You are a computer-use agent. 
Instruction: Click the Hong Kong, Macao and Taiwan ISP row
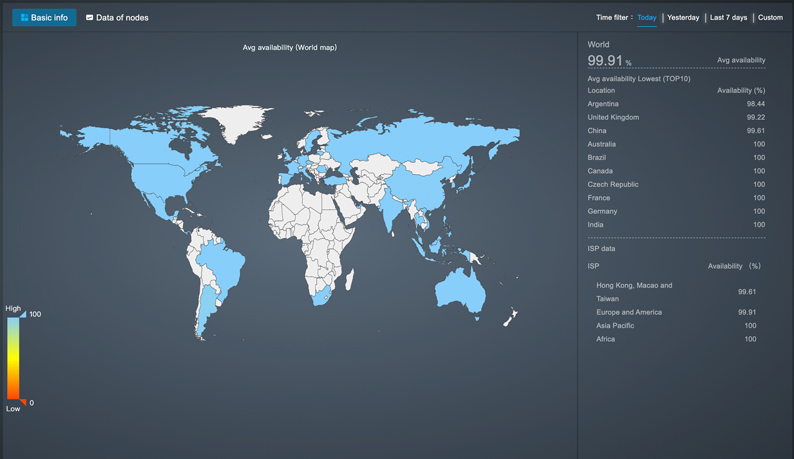pyautogui.click(x=676, y=292)
